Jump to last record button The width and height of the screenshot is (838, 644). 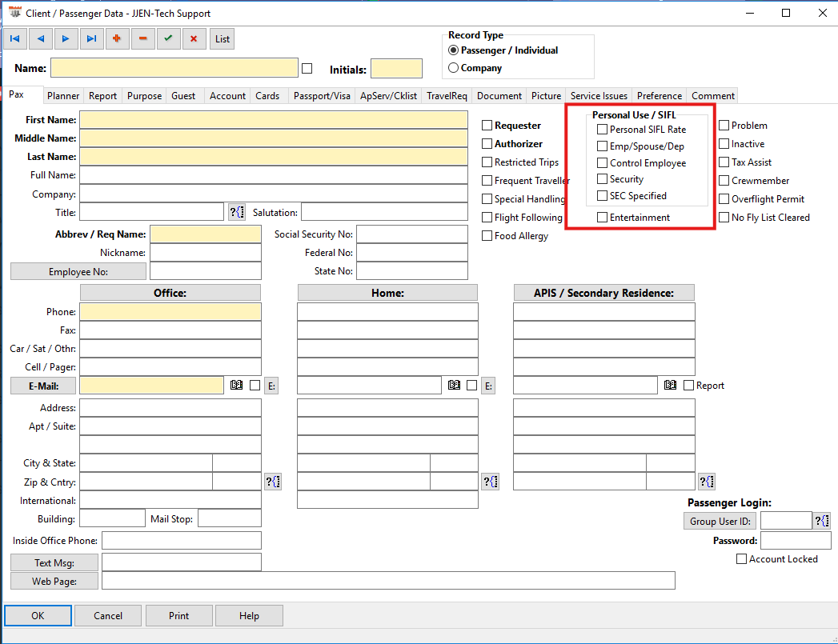point(91,38)
